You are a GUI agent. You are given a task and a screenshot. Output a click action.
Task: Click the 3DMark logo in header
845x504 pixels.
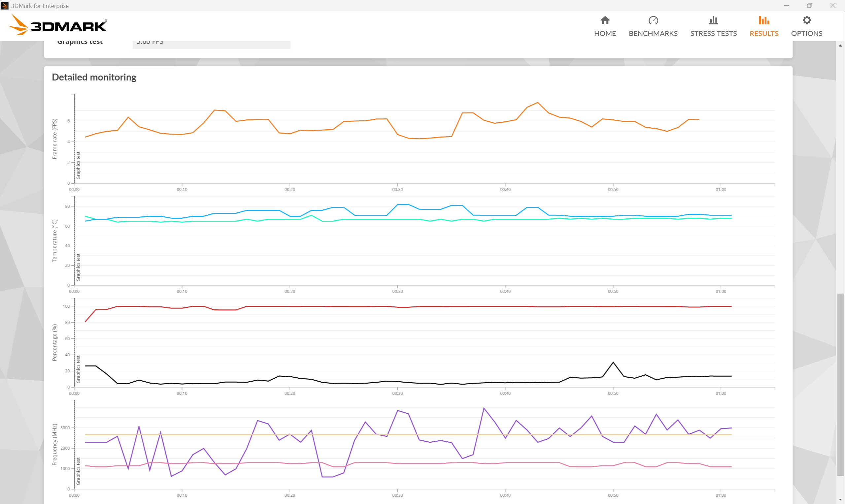[58, 25]
